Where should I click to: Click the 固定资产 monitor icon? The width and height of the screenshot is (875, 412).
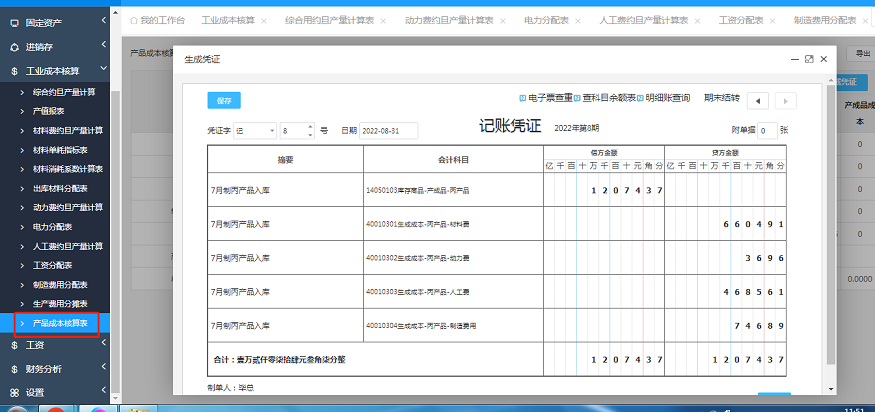click(15, 23)
